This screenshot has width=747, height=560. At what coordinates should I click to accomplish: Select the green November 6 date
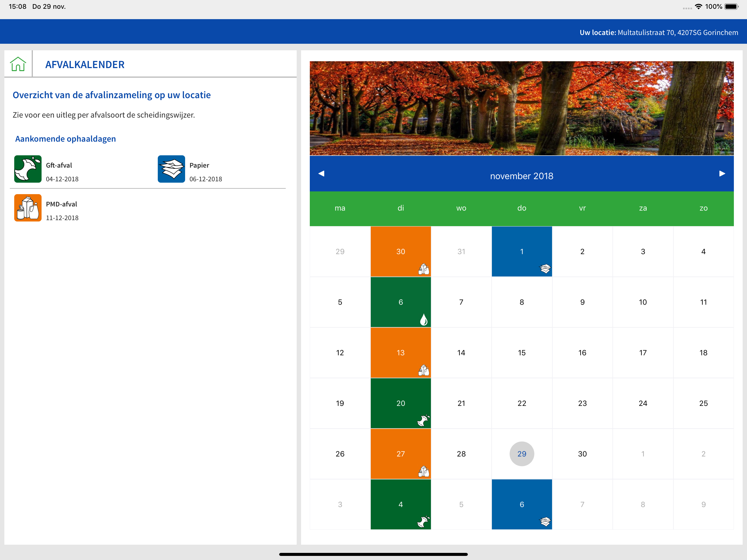pyautogui.click(x=401, y=302)
